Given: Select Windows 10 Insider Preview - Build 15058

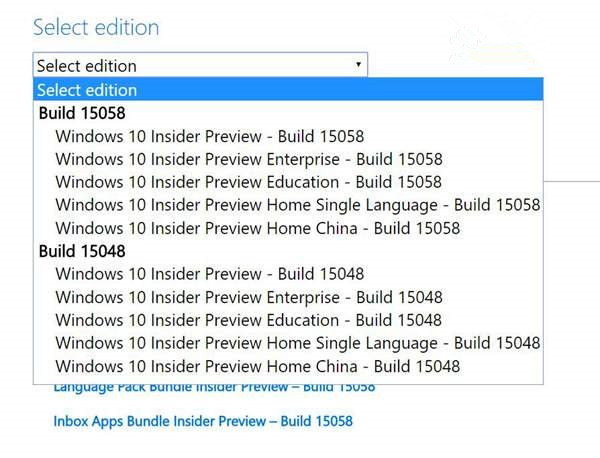Looking at the screenshot, I should pyautogui.click(x=210, y=136).
